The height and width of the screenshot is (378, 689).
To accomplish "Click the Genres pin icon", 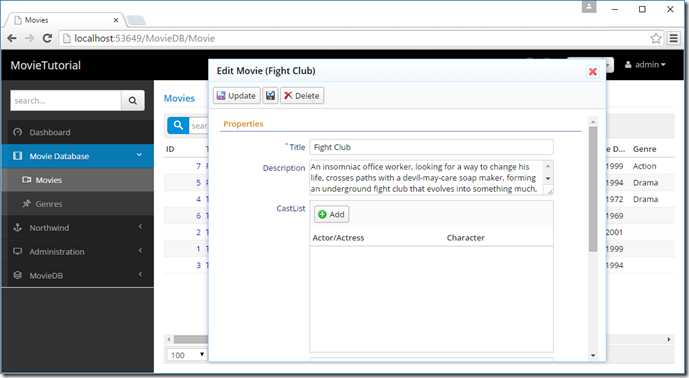I will [x=26, y=204].
